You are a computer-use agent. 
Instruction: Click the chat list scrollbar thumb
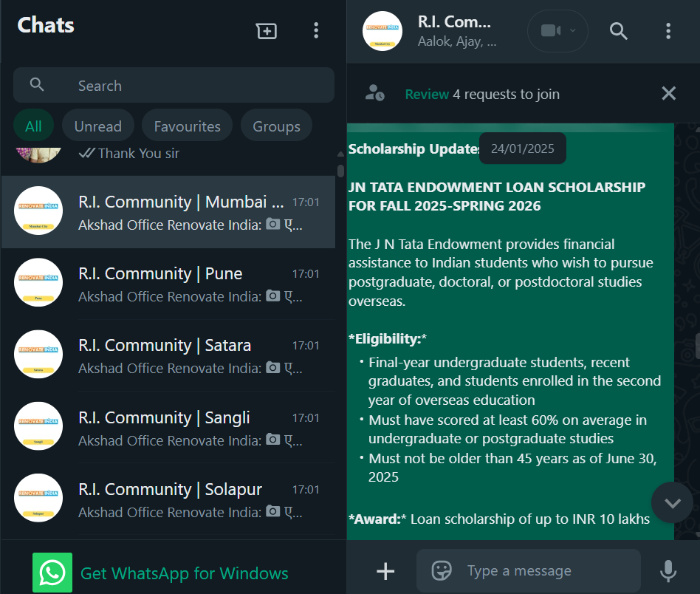coord(340,171)
